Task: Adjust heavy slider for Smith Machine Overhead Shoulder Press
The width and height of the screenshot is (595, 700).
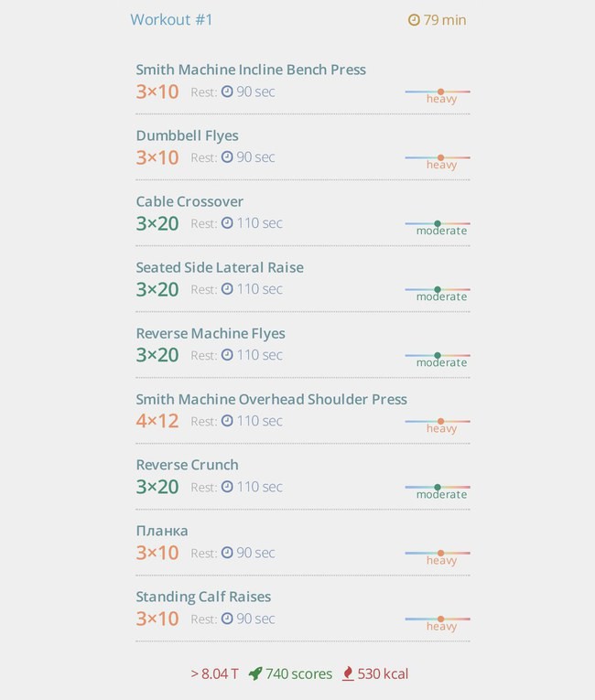Action: (438, 425)
